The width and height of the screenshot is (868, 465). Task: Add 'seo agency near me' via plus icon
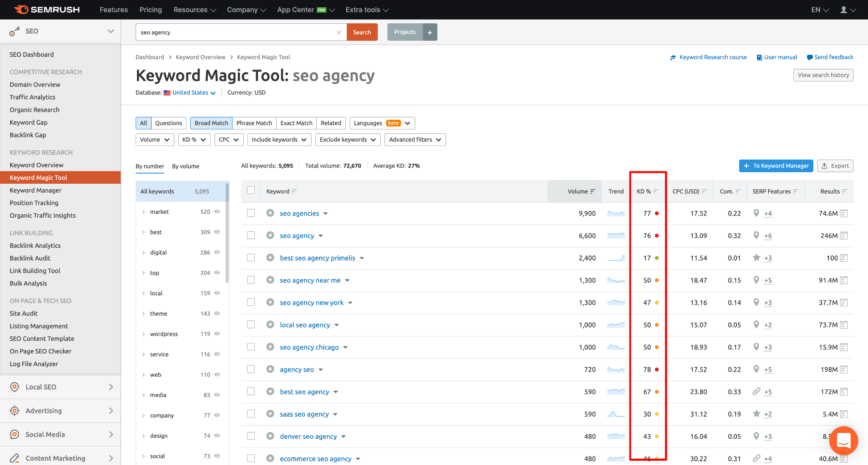click(x=270, y=280)
